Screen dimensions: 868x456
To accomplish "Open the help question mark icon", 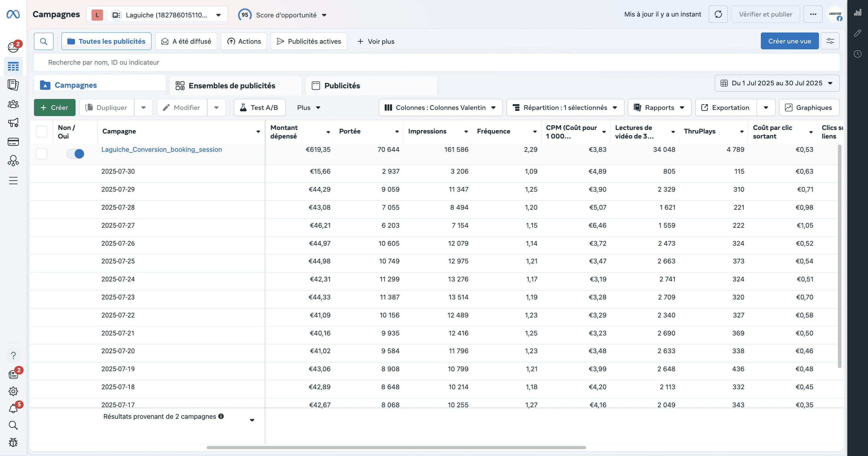I will tap(13, 356).
